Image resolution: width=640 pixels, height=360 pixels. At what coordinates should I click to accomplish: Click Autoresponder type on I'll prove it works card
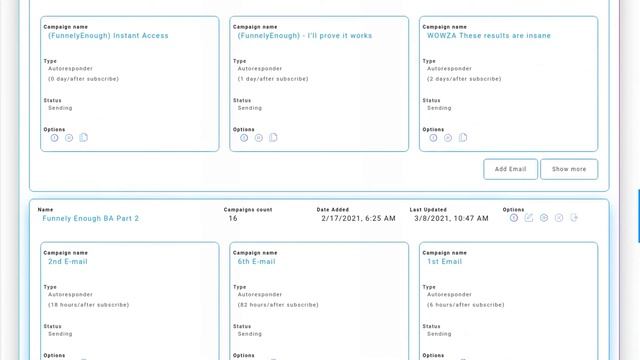[260, 69]
